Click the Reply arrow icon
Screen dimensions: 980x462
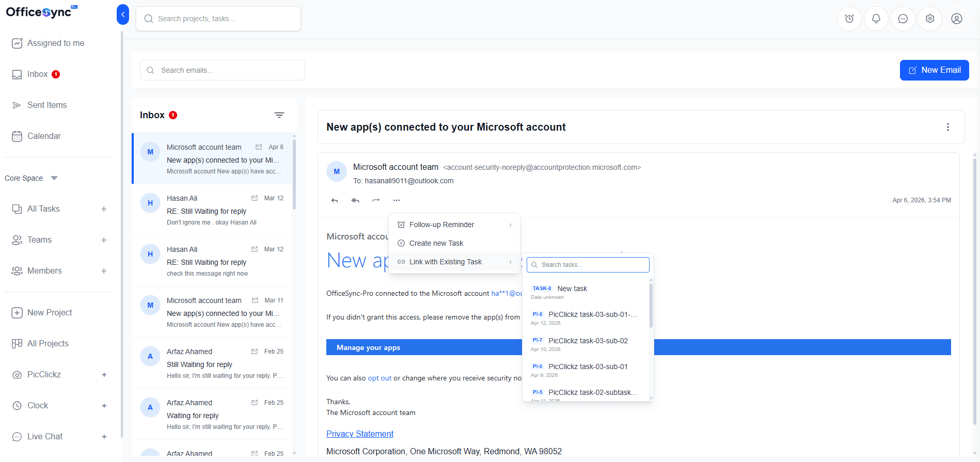pyautogui.click(x=335, y=200)
